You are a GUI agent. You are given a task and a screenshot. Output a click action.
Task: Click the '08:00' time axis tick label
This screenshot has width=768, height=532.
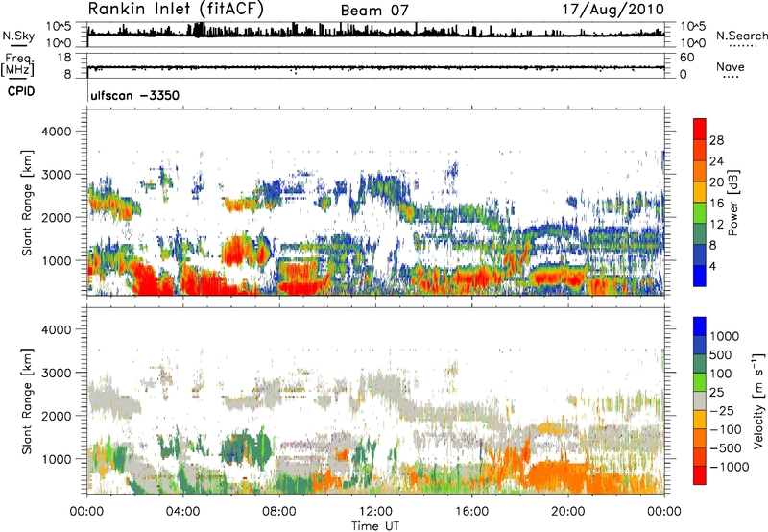[279, 512]
